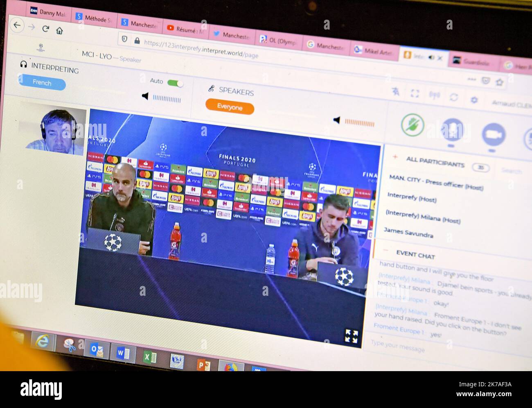The image size is (532, 408).
Task: Select Interprefy (Host) participant
Action: 412,197
